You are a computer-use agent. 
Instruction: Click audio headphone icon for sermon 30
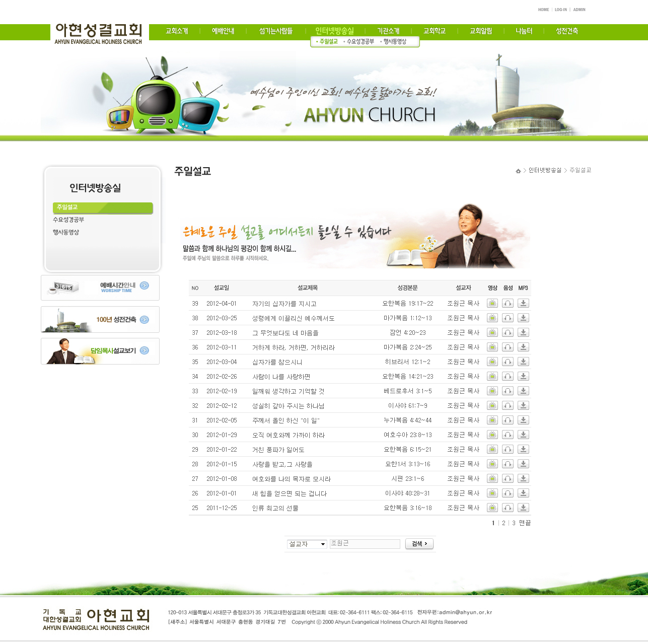click(x=508, y=435)
